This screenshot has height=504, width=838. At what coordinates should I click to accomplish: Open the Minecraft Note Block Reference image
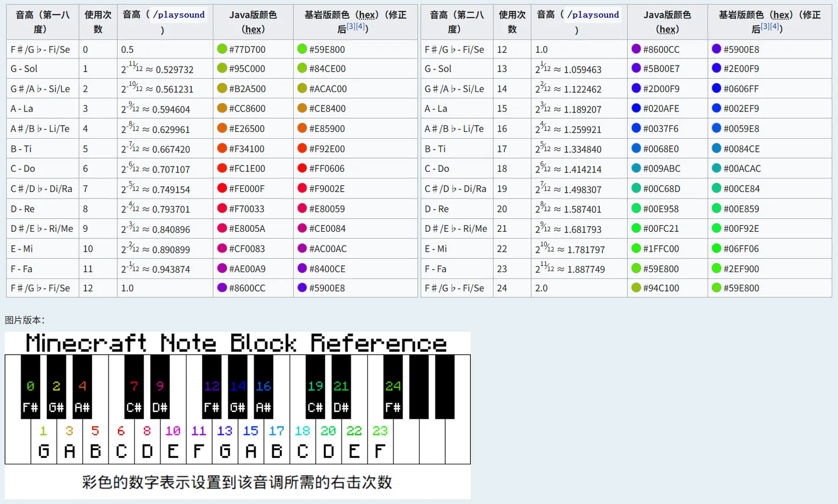coord(238,416)
